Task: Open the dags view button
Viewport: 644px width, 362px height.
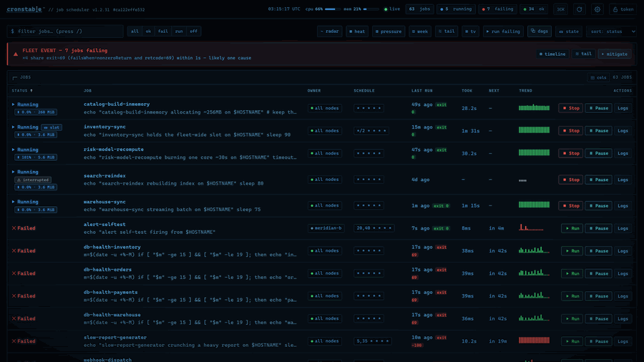Action: pyautogui.click(x=540, y=31)
